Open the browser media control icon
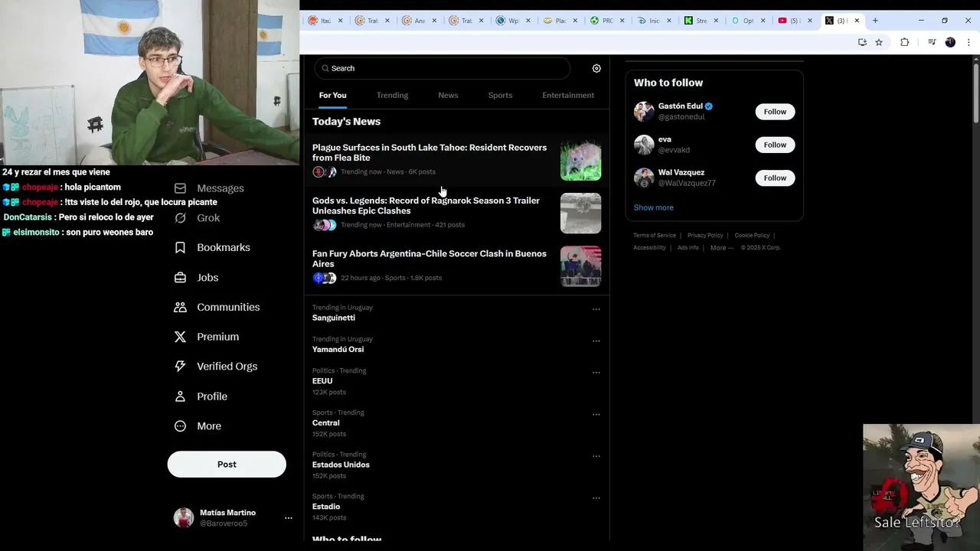The image size is (980, 551). [931, 42]
